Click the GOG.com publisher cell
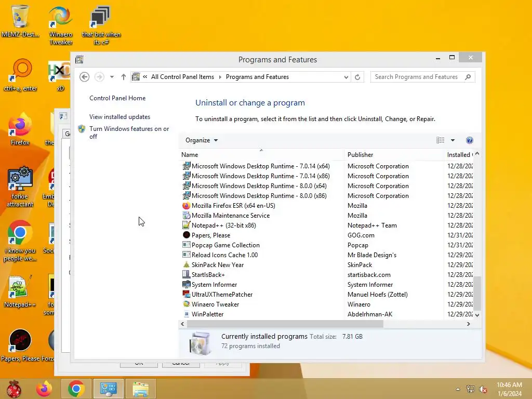 click(361, 235)
